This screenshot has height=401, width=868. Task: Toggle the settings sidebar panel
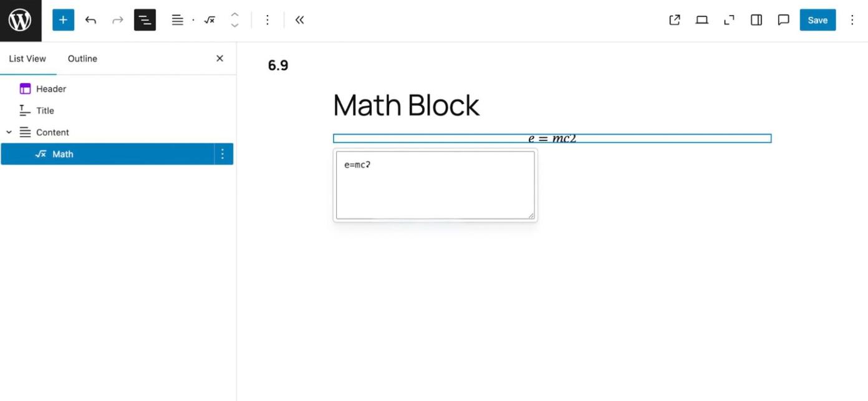756,20
